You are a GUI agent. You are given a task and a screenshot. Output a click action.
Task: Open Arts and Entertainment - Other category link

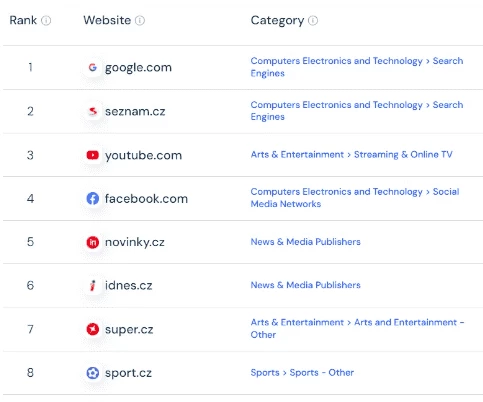[x=357, y=328]
